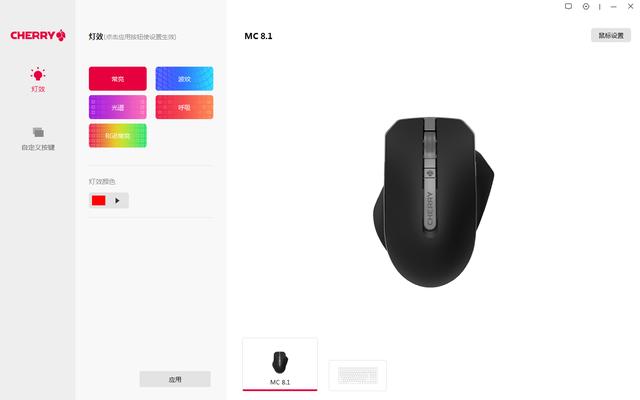Minimize the Cherry utility window
The image size is (640, 400).
(613, 7)
